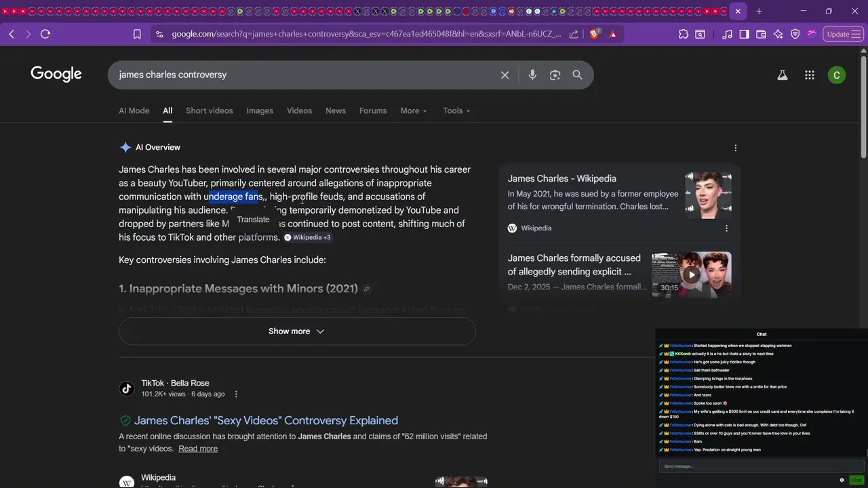The height and width of the screenshot is (488, 868).
Task: Bookmark this page with the bookmark icon
Action: click(137, 34)
